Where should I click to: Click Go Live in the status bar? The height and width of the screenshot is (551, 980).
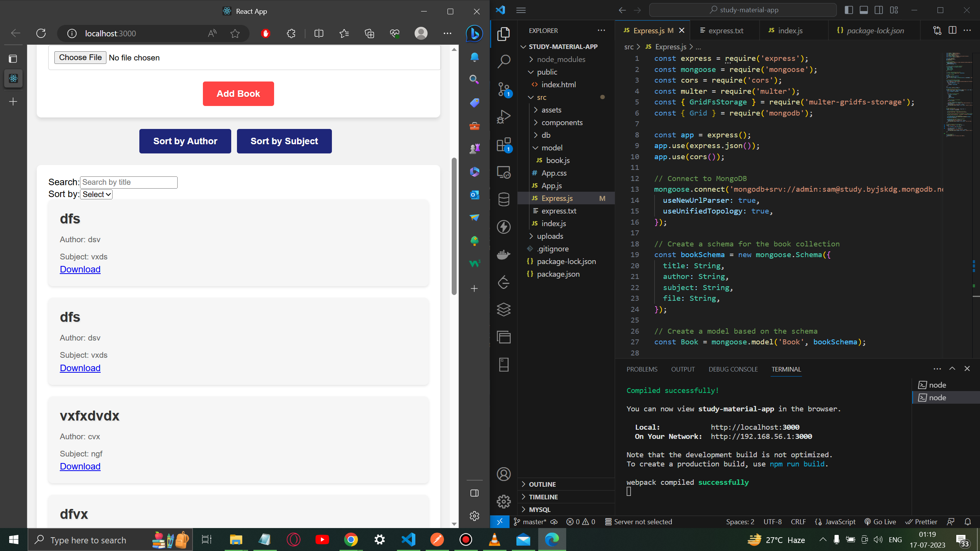[x=880, y=522]
